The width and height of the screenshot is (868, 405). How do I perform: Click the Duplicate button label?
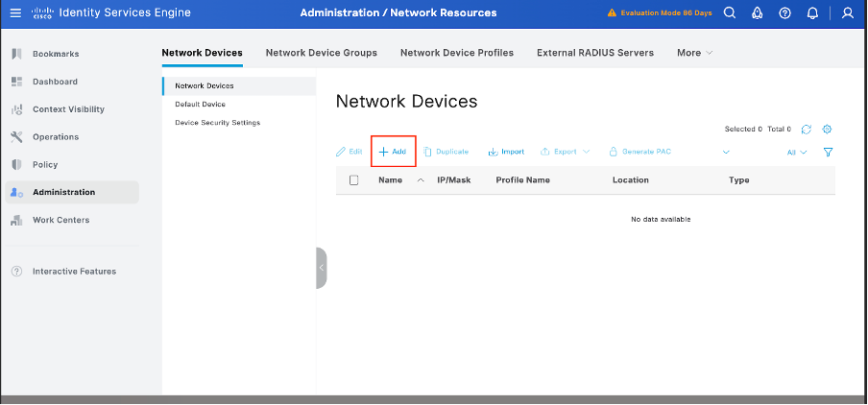point(452,152)
